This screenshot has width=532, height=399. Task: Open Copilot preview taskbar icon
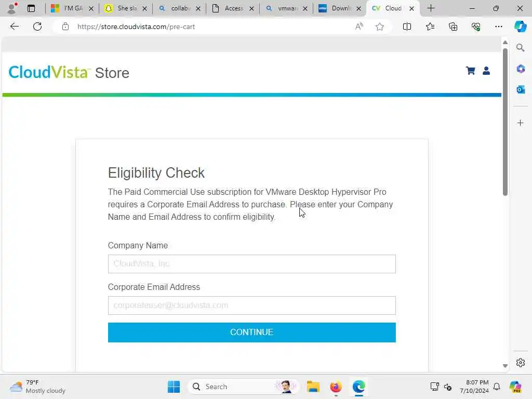point(515,387)
